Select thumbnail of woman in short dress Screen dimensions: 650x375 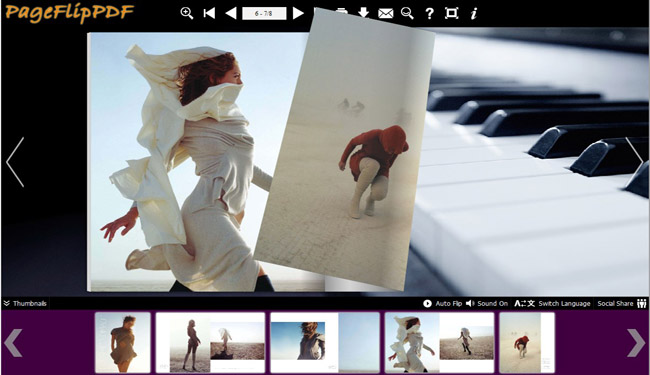123,343
